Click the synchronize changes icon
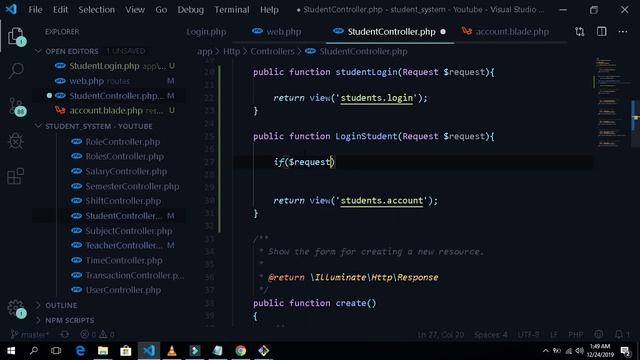Image resolution: width=640 pixels, height=360 pixels. (x=64, y=335)
